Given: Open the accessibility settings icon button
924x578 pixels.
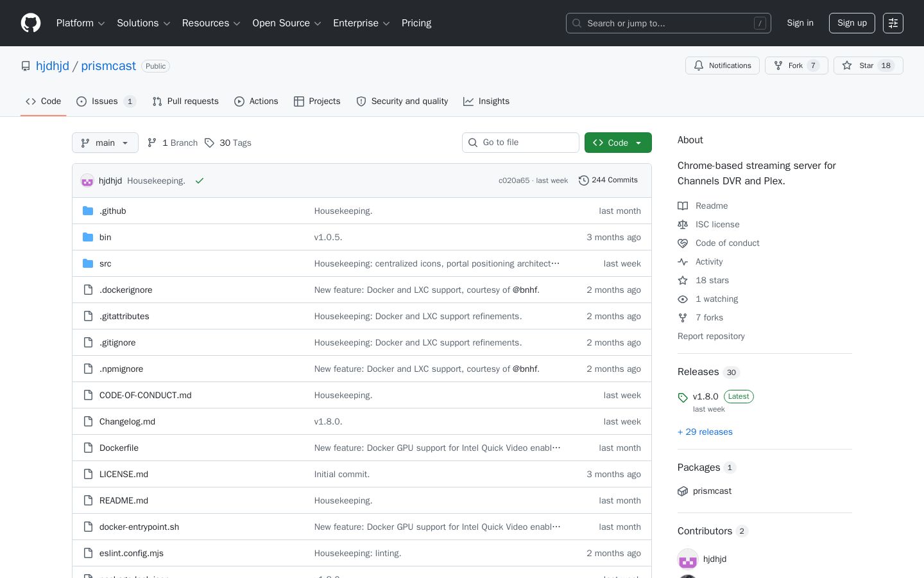Looking at the screenshot, I should point(893,23).
